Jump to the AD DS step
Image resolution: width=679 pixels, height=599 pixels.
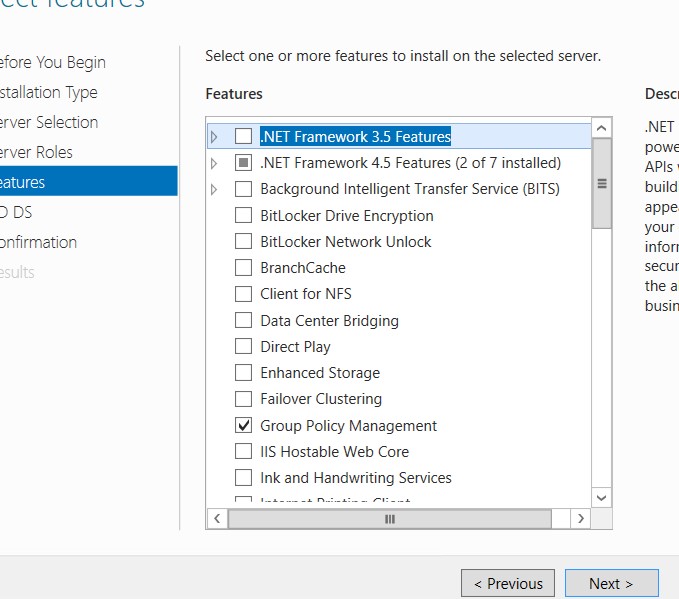16,212
